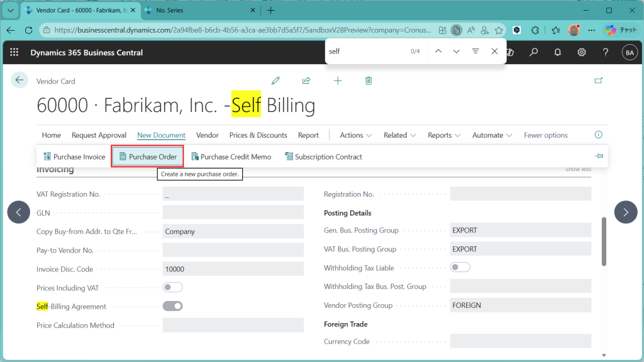The image size is (644, 362).
Task: Open the Automate dropdown menu
Action: (492, 135)
